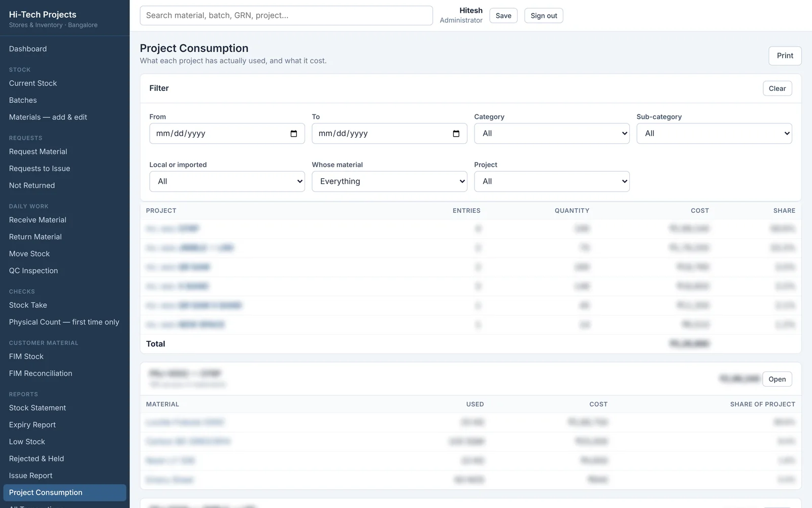
Task: Expand the Sub-category dropdown
Action: pyautogui.click(x=714, y=134)
